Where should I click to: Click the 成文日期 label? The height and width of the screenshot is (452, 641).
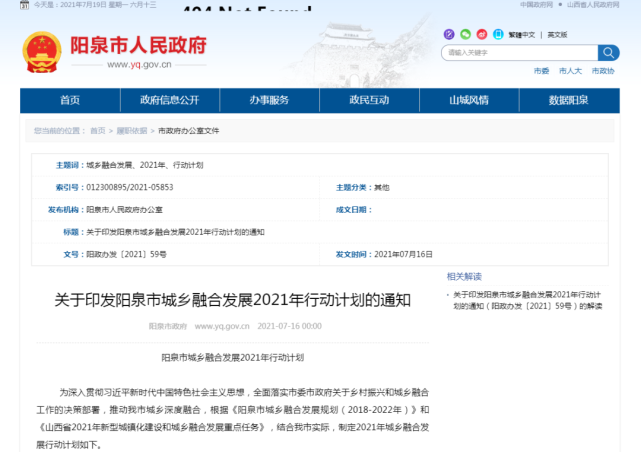[x=354, y=210]
